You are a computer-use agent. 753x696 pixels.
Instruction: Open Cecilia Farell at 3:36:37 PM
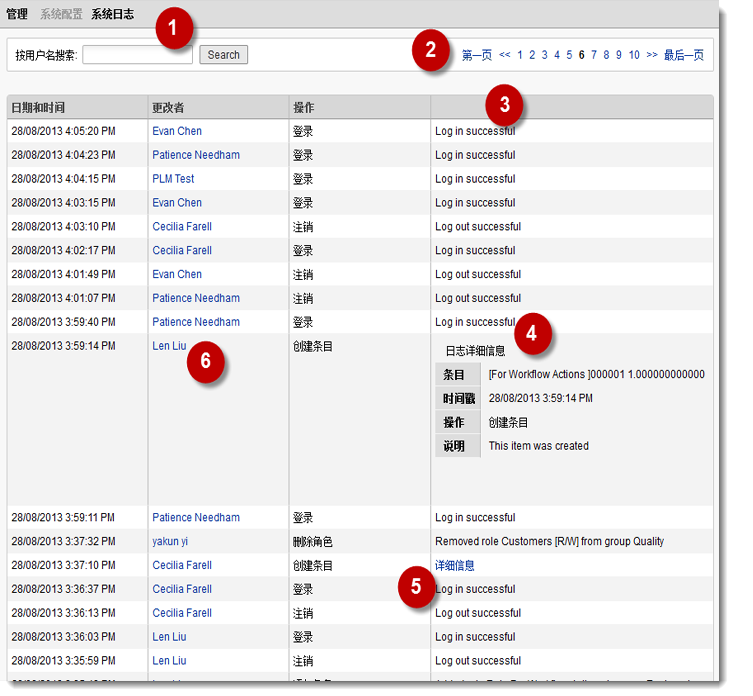tap(182, 589)
